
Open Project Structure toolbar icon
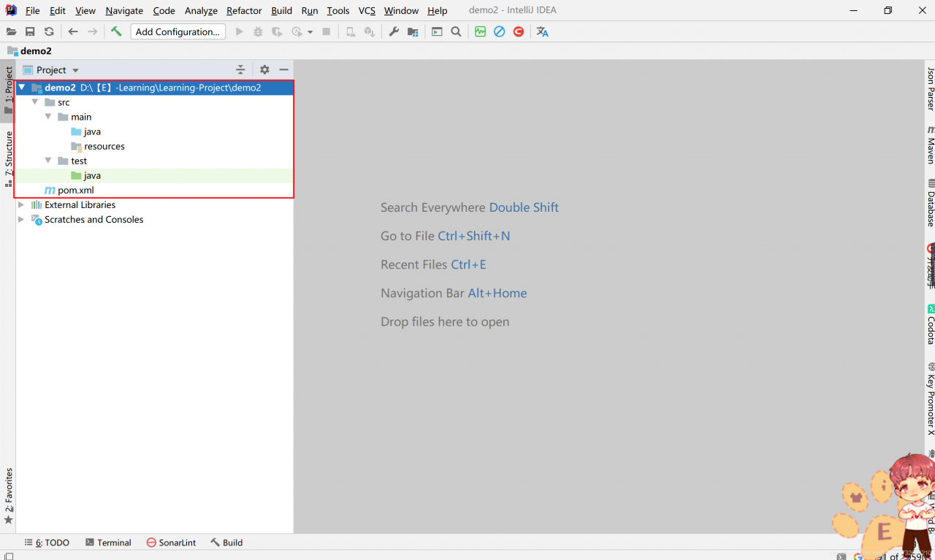[413, 31]
